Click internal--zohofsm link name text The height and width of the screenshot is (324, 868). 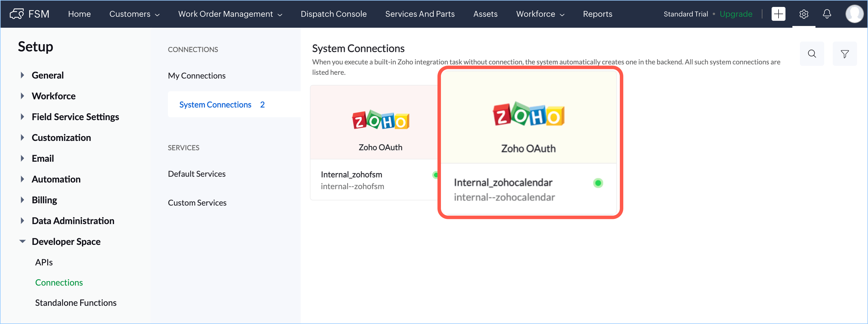352,186
